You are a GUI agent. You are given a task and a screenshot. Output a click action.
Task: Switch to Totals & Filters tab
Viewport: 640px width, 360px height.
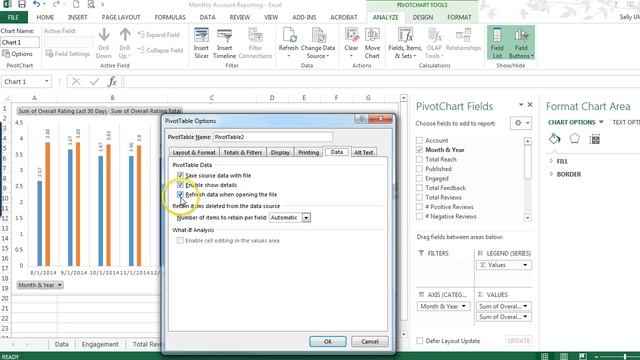[243, 152]
